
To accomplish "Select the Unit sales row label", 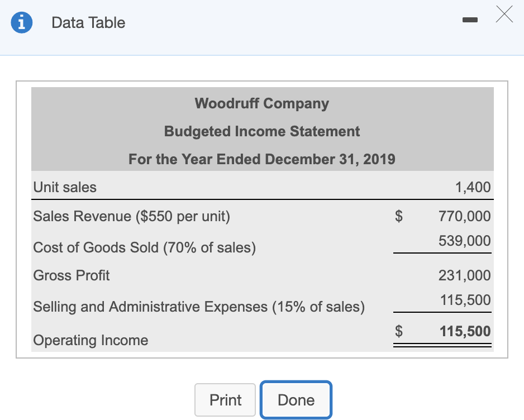I will (65, 187).
